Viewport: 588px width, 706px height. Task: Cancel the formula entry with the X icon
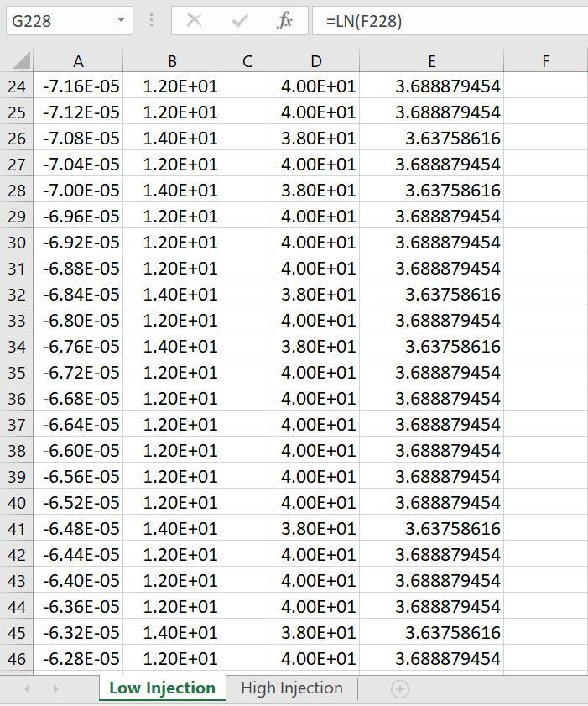(x=194, y=21)
